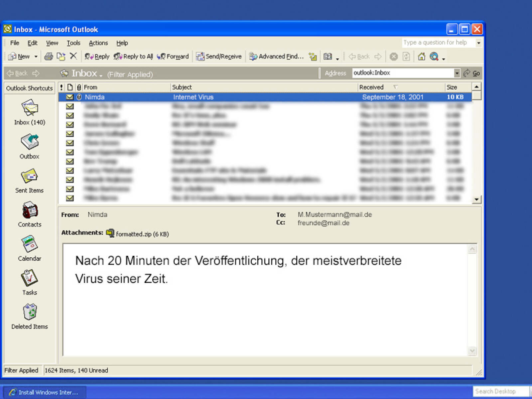Print the selected Nimda email
The height and width of the screenshot is (399, 532).
(x=49, y=56)
